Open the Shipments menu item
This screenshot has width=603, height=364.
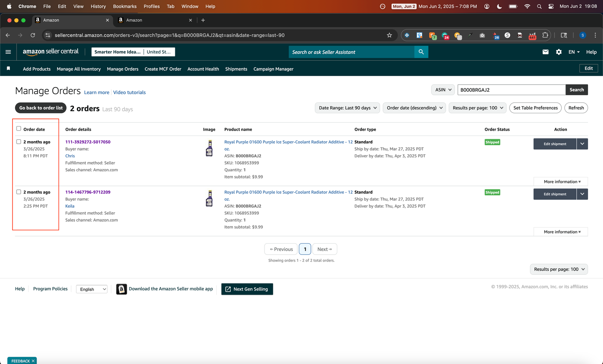pos(236,69)
